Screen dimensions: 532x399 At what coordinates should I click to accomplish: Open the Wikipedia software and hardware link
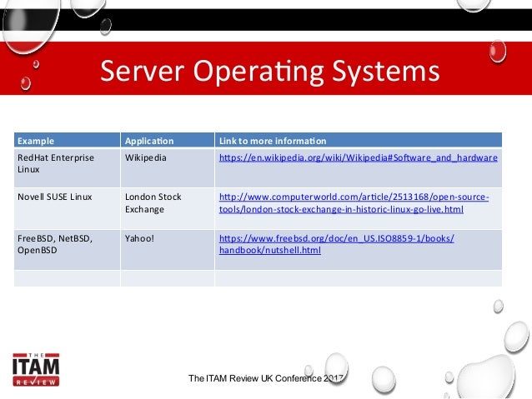(x=358, y=158)
